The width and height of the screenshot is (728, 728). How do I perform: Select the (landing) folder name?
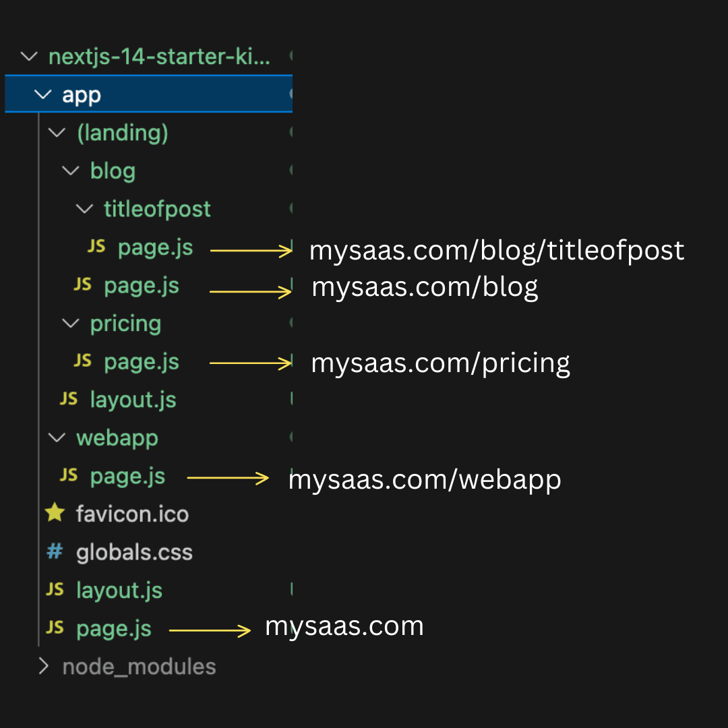point(123,133)
